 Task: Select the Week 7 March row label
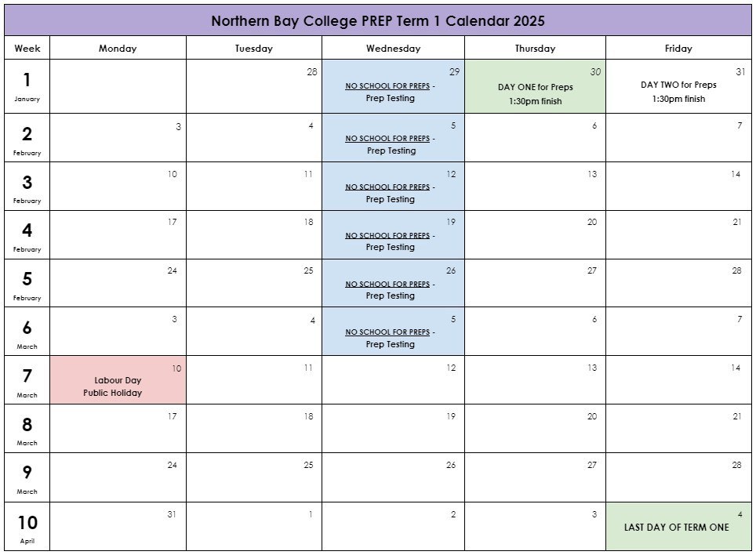[x=27, y=381]
